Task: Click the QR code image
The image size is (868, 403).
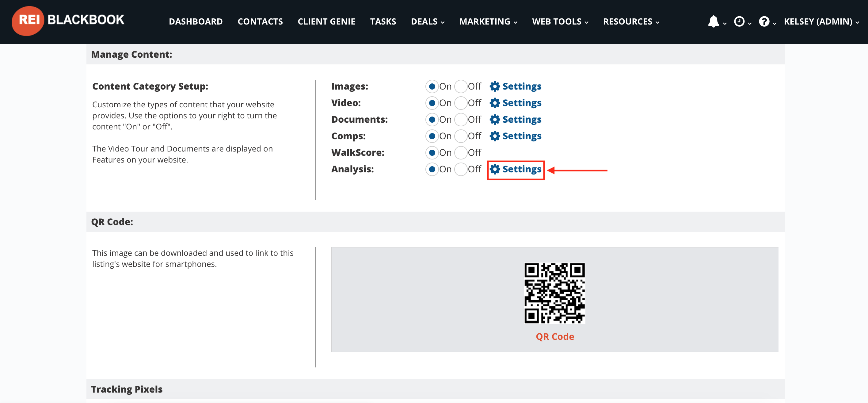Action: click(555, 293)
